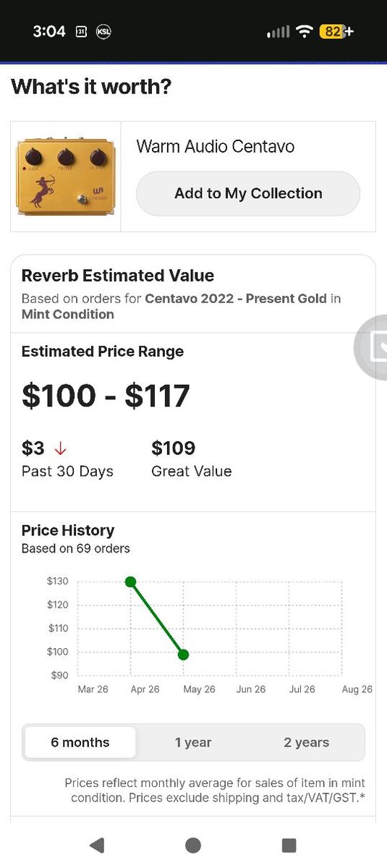Tap the $100 - $117 estimated price range
The width and height of the screenshot is (387, 868).
click(106, 396)
